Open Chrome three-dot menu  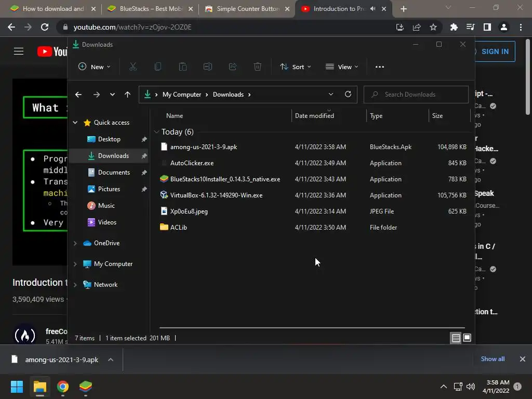521,27
